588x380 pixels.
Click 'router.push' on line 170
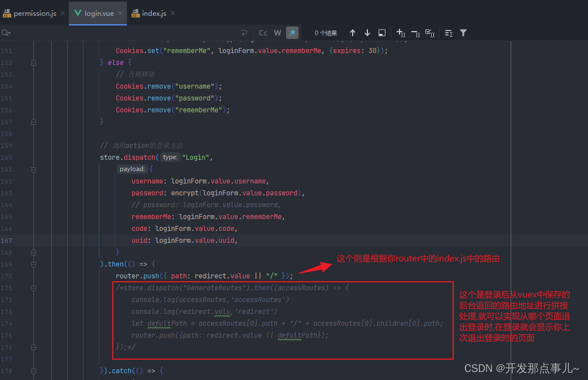pos(137,276)
